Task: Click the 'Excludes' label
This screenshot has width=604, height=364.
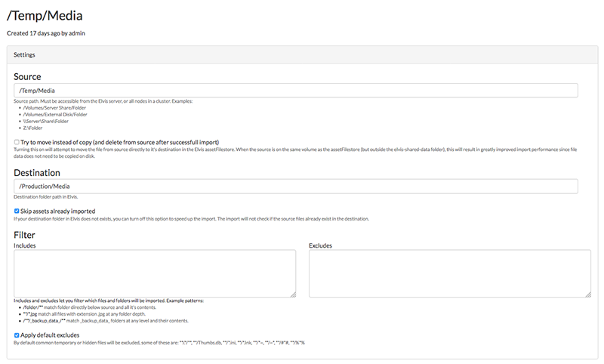Action: (320, 245)
